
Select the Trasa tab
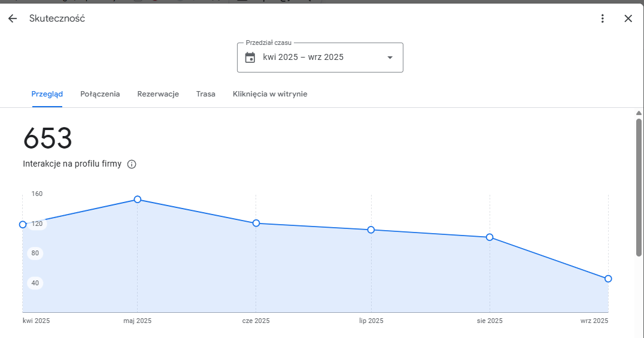tap(206, 94)
